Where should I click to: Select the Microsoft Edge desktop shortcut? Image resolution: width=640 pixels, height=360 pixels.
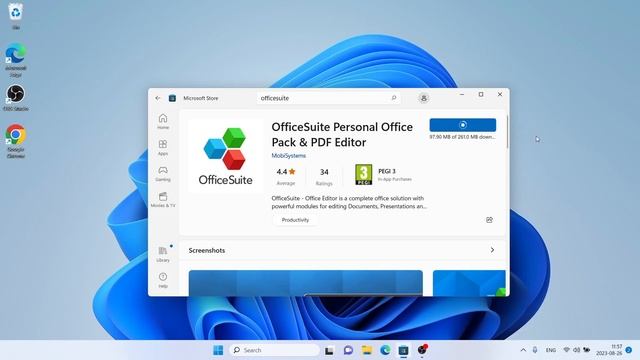click(16, 60)
